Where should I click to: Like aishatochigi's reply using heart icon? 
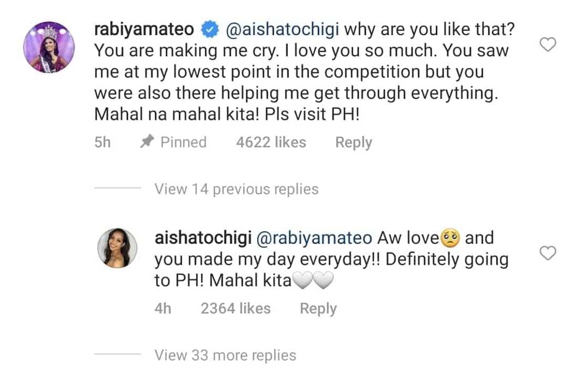coord(548,254)
